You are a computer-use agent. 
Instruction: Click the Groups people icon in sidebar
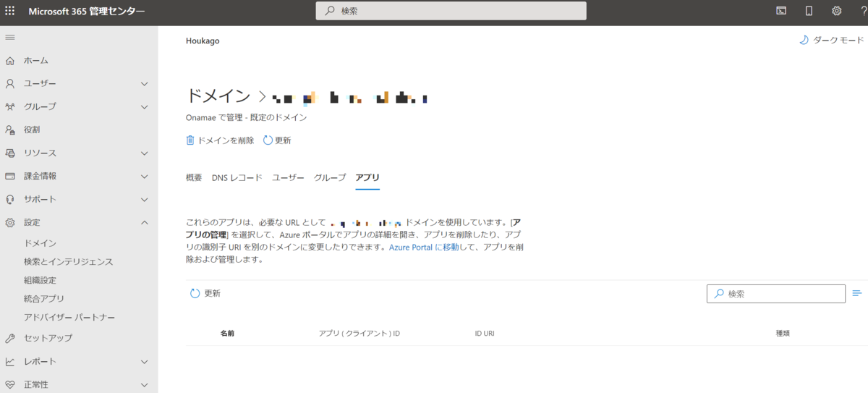click(x=10, y=107)
